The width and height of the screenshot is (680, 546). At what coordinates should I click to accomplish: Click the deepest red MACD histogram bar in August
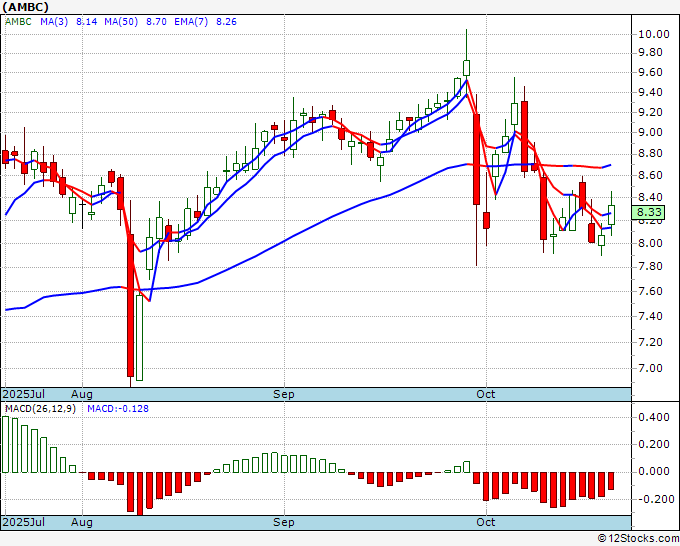[x=140, y=494]
